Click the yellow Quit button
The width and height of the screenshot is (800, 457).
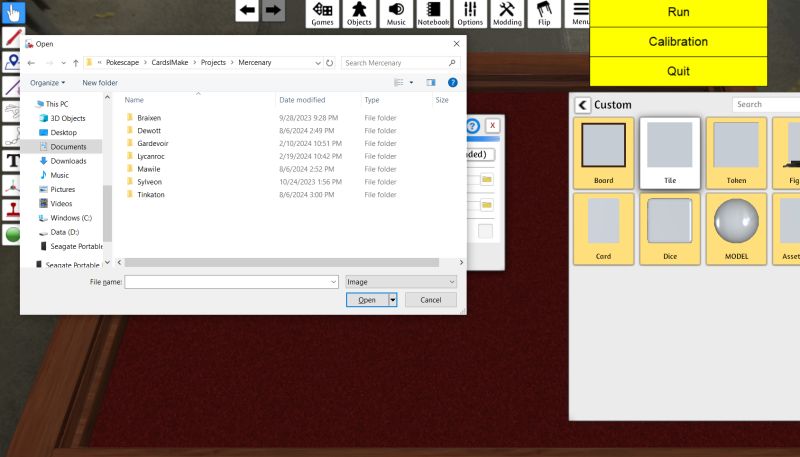pos(678,71)
